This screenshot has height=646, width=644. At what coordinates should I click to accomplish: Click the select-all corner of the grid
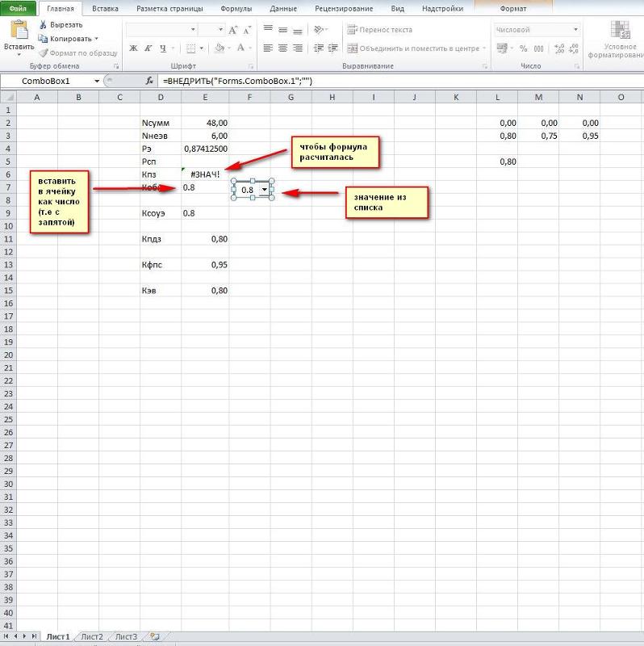point(8,97)
